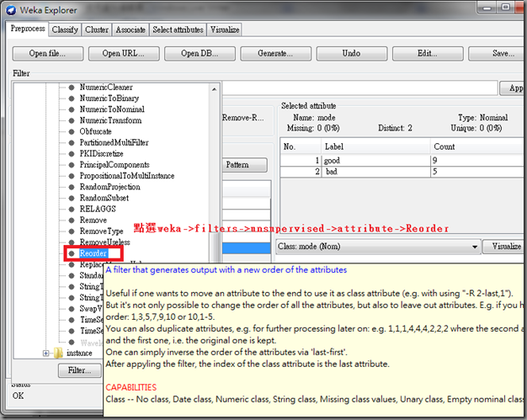Screen dimensions: 527x420
Task: Click the bullet icon beside NumericCleaner
Action: [x=72, y=88]
